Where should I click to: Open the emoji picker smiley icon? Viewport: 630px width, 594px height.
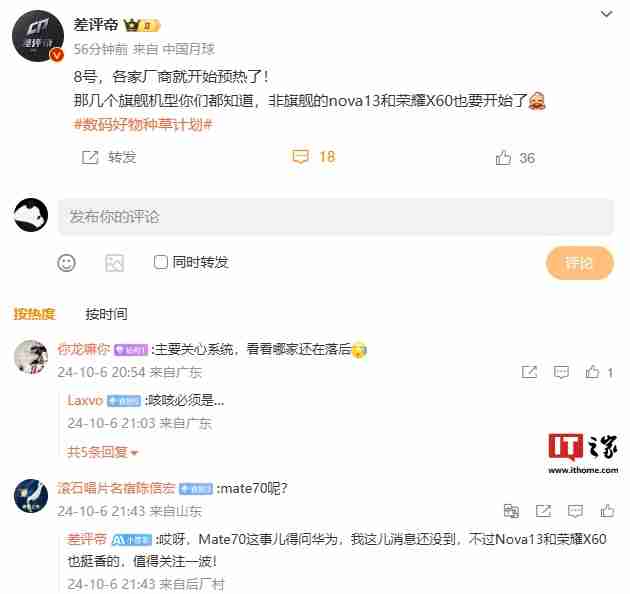66,263
